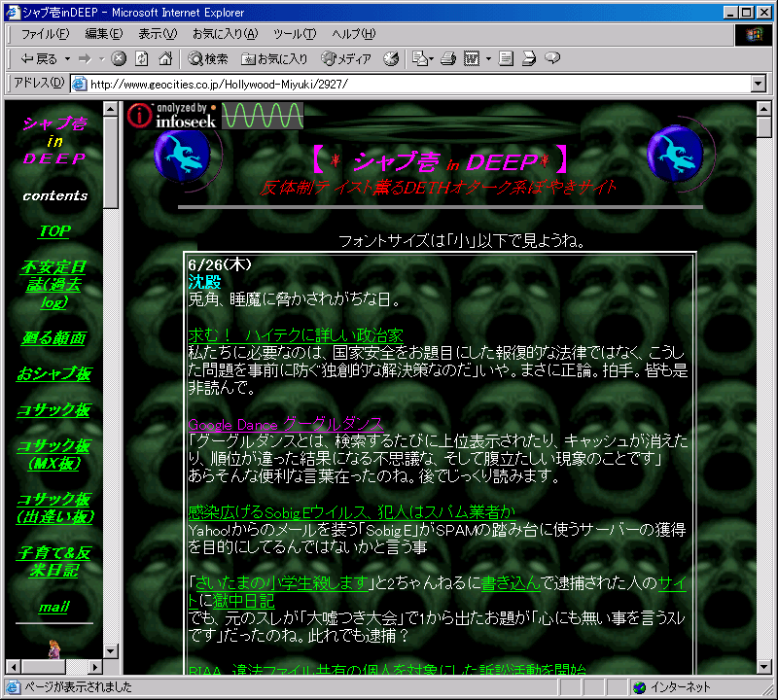This screenshot has height=700, width=778.
Task: Open the Back button history dropdown arrow
Action: click(x=67, y=59)
